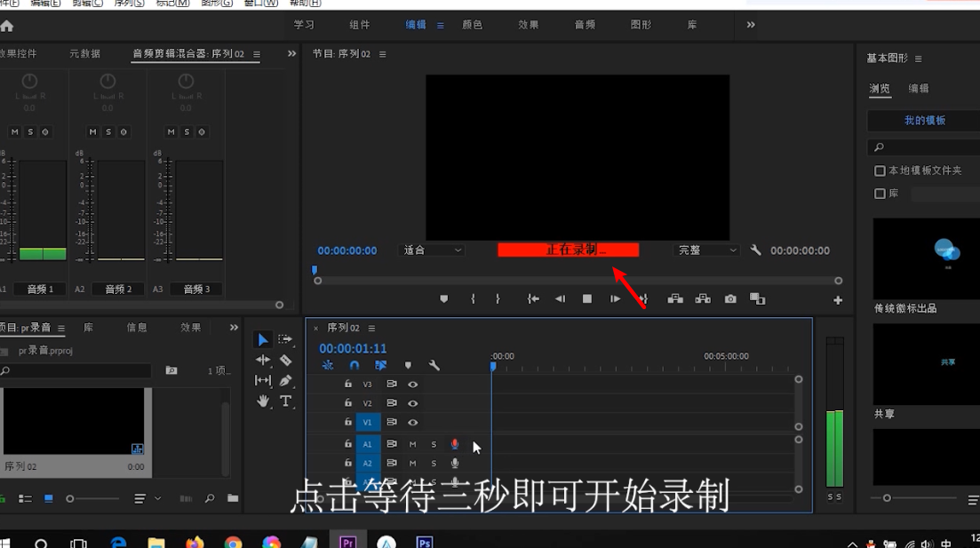Activate the Ripple Edit tool
This screenshot has width=980, height=548.
point(263,361)
